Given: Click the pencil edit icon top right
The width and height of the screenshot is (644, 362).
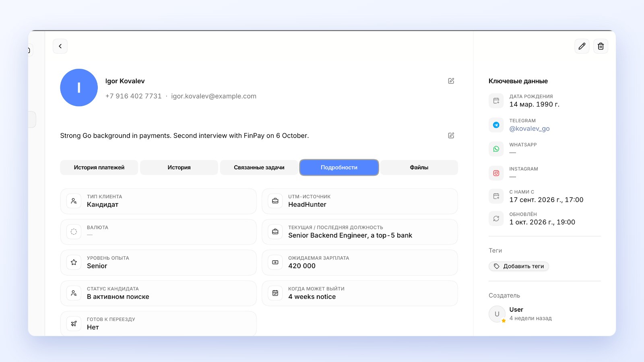Looking at the screenshot, I should (x=582, y=46).
